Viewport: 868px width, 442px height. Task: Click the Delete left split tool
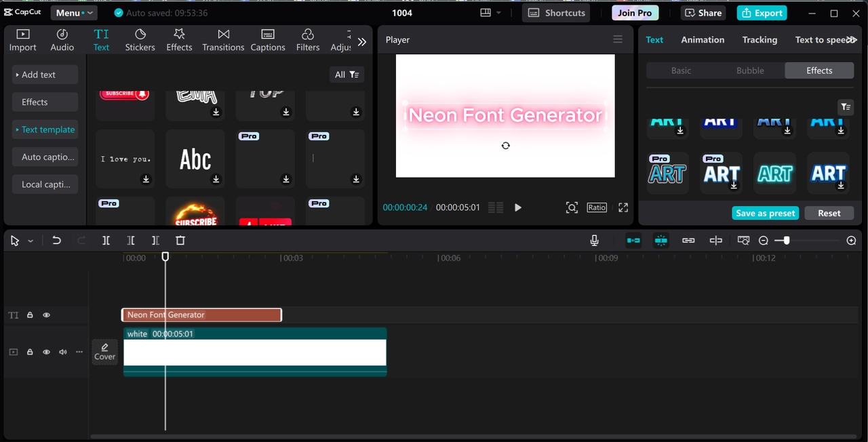131,241
